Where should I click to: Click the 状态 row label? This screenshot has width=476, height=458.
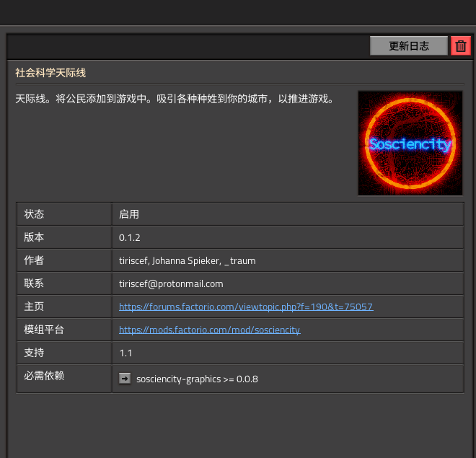[34, 214]
